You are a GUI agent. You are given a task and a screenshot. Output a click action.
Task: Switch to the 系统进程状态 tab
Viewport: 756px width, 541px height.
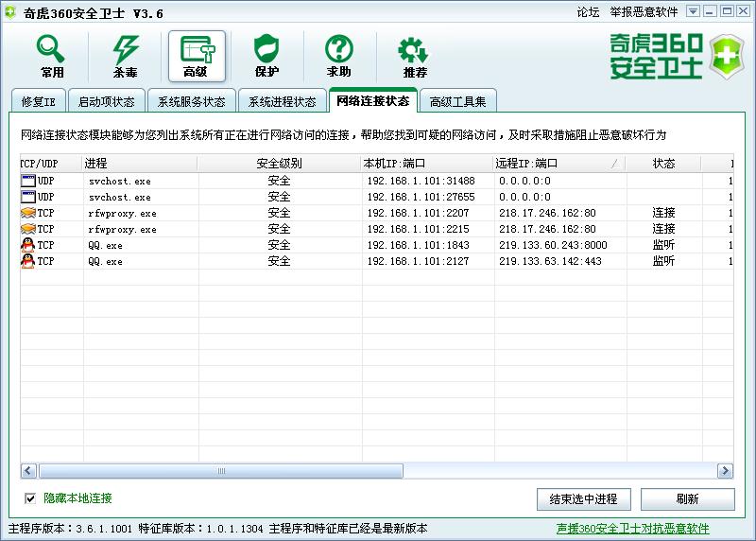[x=282, y=102]
